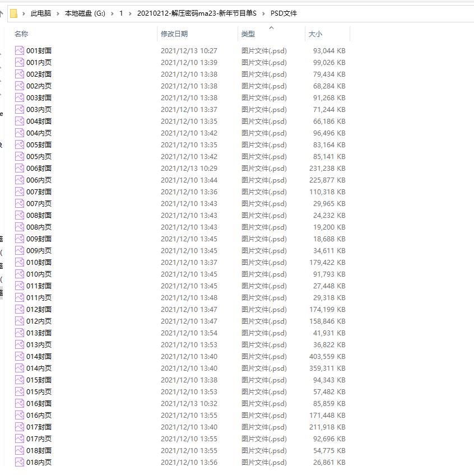Select file 003封面

39,98
